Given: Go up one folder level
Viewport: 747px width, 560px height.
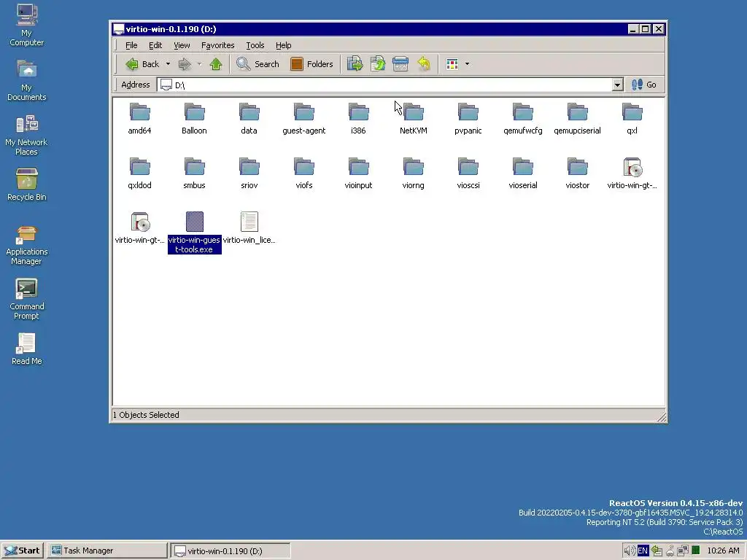Looking at the screenshot, I should [x=216, y=64].
